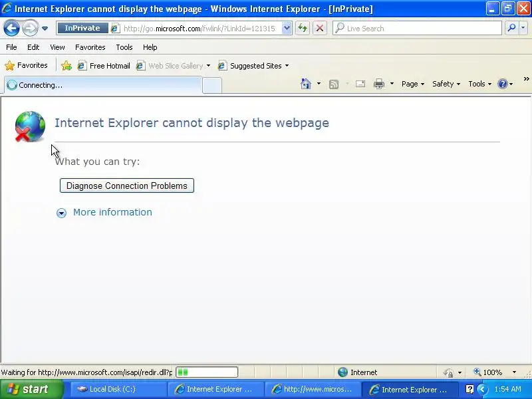Switch to Local Disk (C:) taskbar window
532x399 pixels.
(x=118, y=389)
